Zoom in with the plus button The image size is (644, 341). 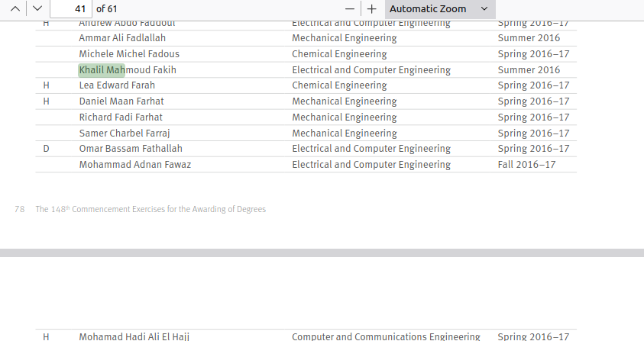click(x=372, y=8)
